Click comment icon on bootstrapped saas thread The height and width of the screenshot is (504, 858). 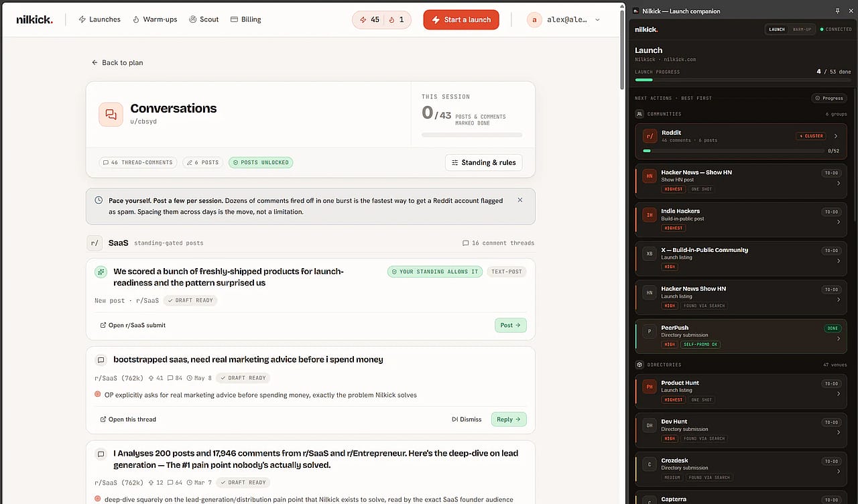(x=101, y=360)
